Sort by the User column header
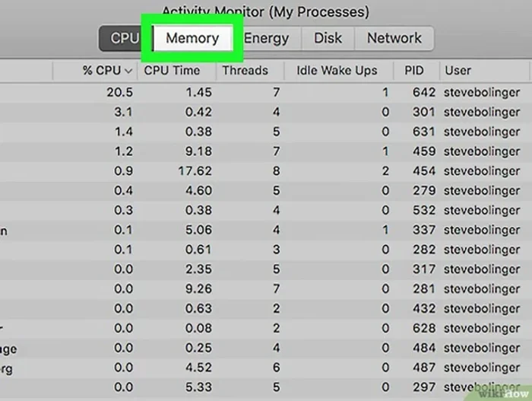Screen dimensions: 532x401 coord(485,71)
